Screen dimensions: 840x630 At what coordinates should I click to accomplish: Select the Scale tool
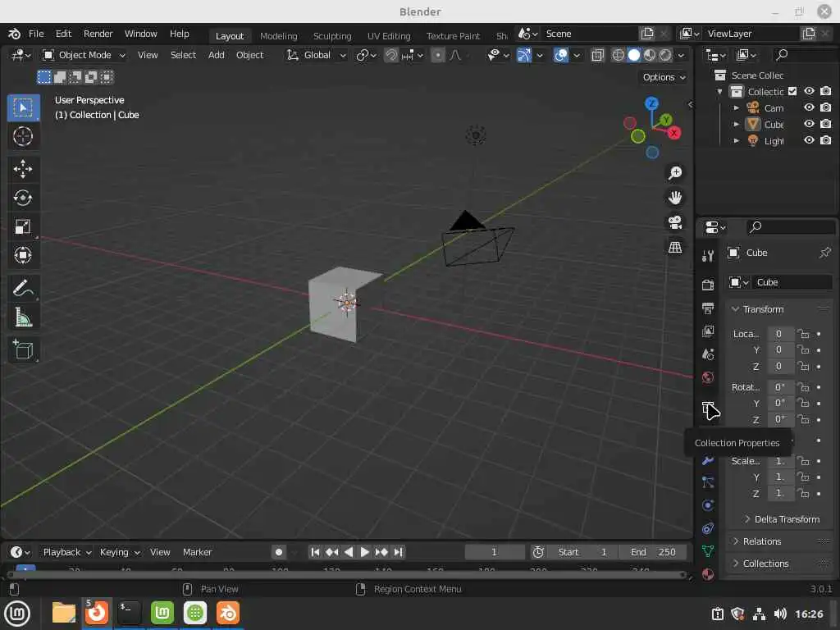pyautogui.click(x=23, y=226)
